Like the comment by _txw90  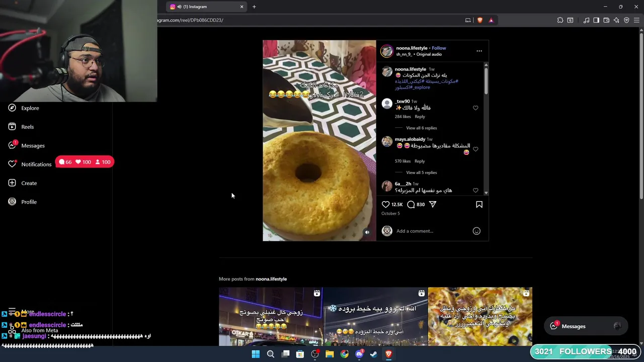click(475, 108)
